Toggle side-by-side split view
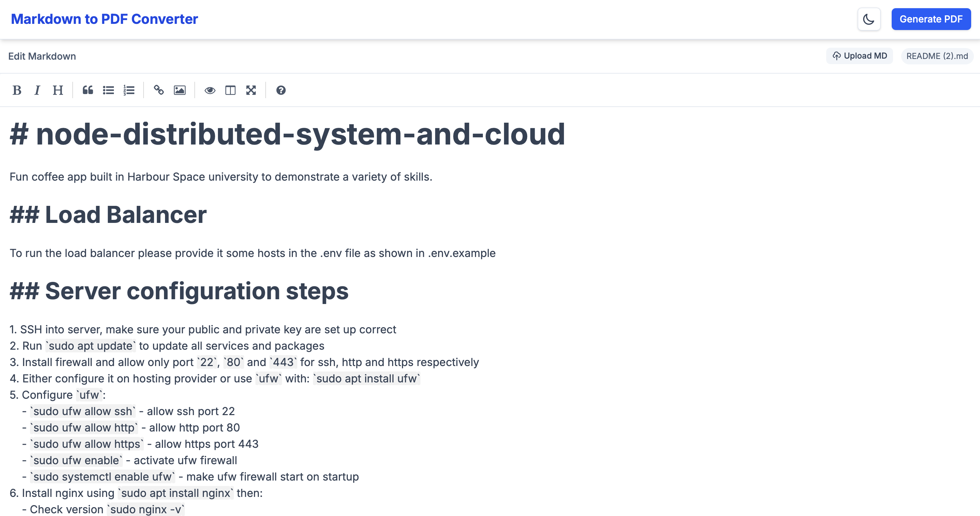Image resolution: width=980 pixels, height=516 pixels. (x=230, y=90)
